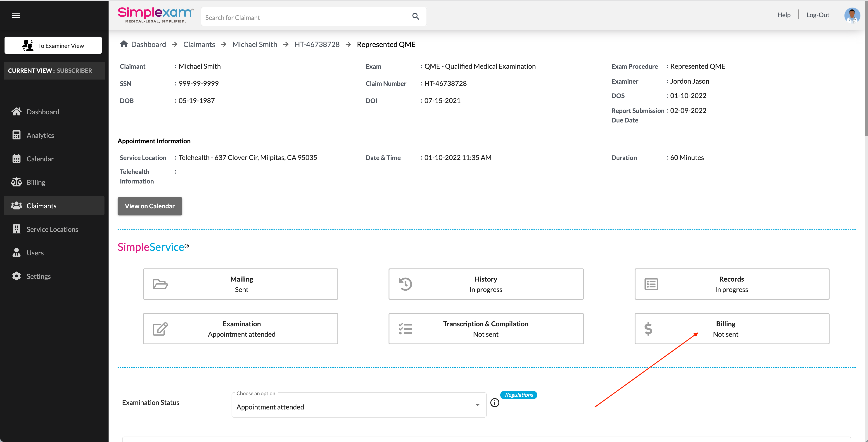Open the Mailing service card
This screenshot has width=868, height=442.
point(240,284)
